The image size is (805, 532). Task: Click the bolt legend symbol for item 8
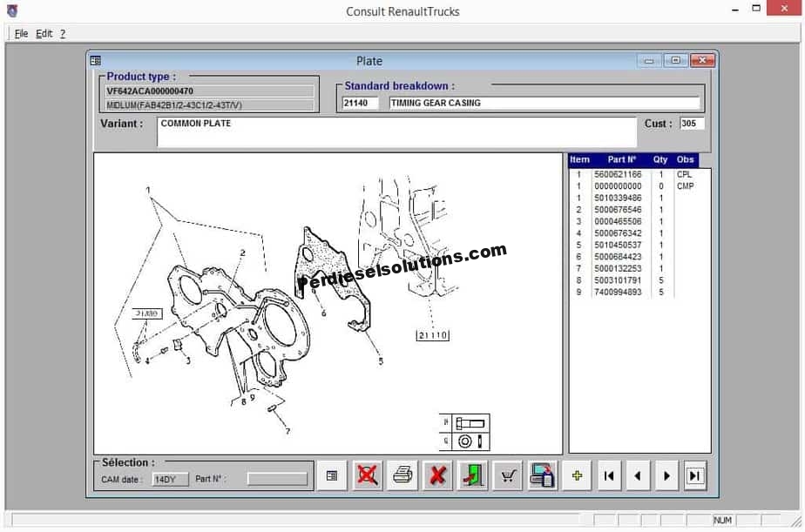[470, 423]
